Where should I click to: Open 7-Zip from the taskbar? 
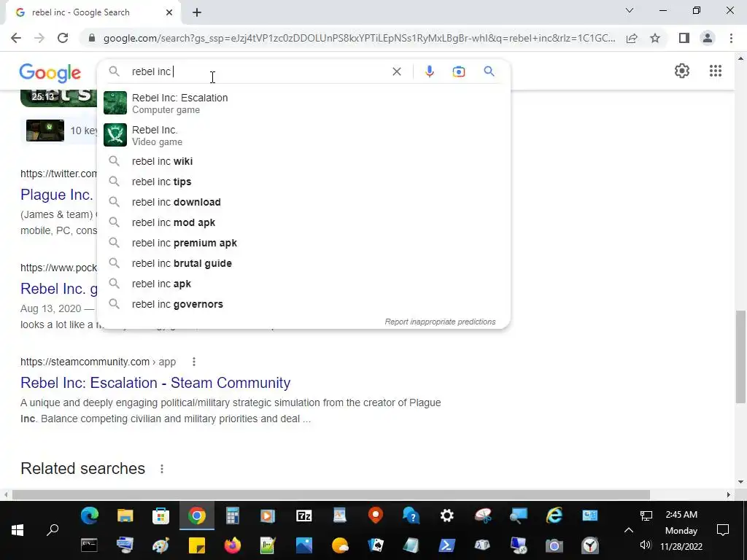coord(304,516)
